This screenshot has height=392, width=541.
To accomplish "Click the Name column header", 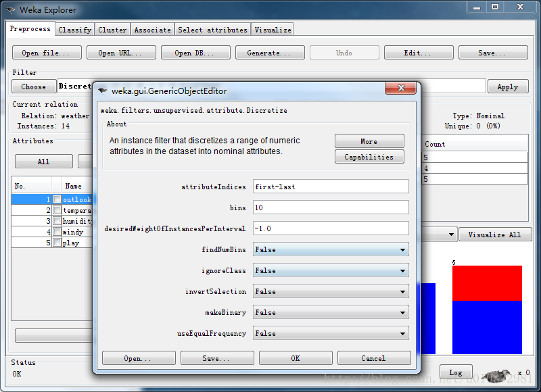I will tap(77, 186).
